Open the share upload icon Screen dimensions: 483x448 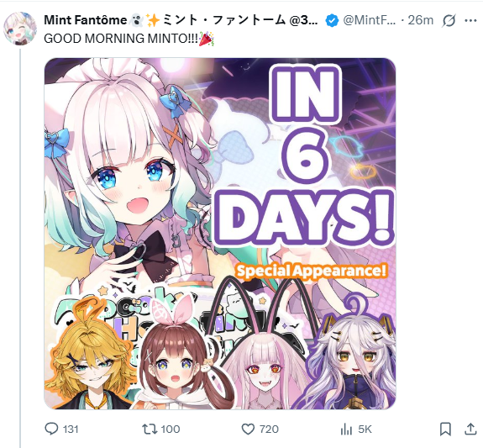click(470, 429)
